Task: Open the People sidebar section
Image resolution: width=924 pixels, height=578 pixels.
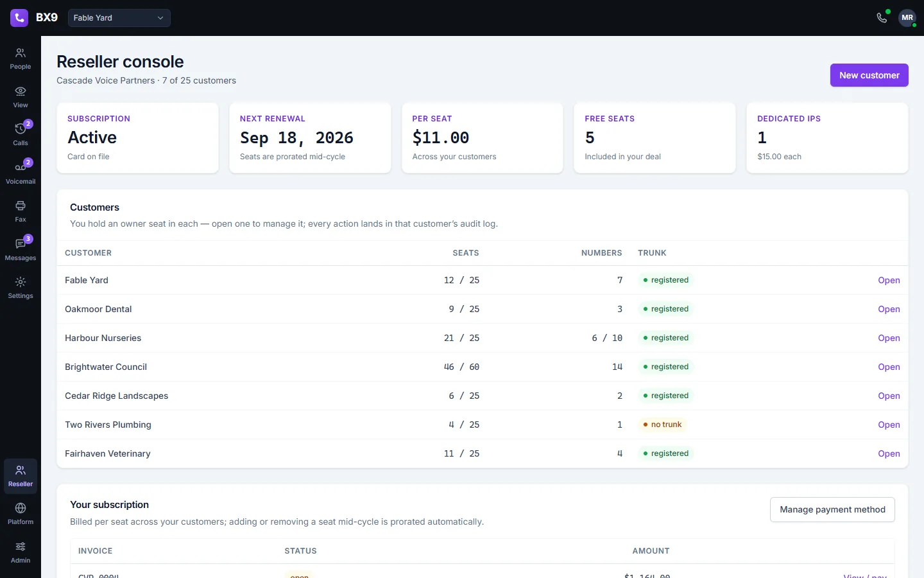Action: (21, 58)
